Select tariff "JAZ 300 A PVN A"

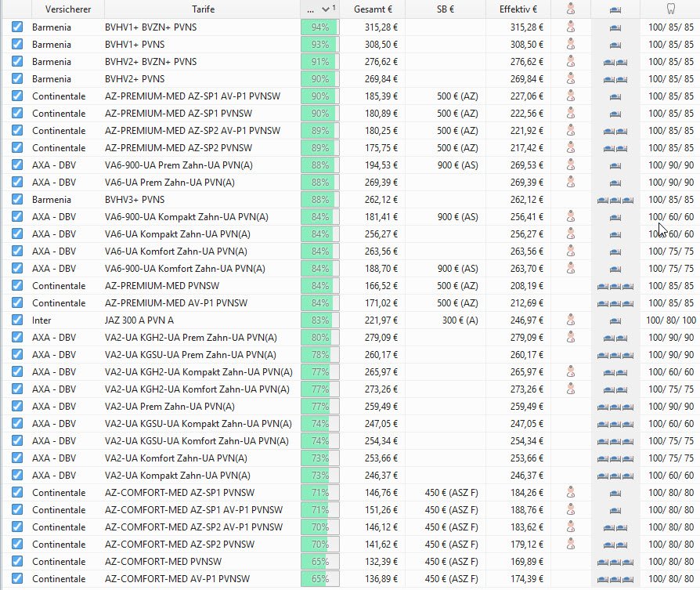tap(139, 320)
